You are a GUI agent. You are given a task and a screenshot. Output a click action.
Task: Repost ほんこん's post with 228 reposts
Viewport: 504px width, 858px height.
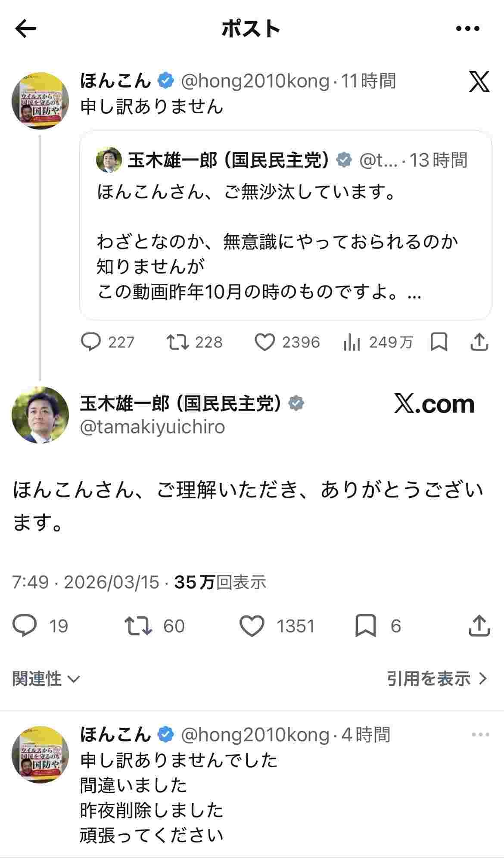click(x=177, y=342)
